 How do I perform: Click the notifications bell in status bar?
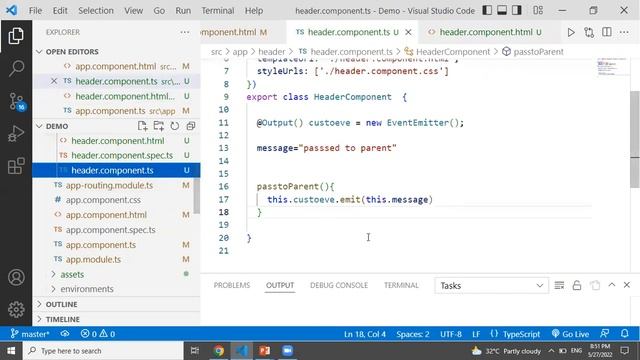click(x=625, y=333)
